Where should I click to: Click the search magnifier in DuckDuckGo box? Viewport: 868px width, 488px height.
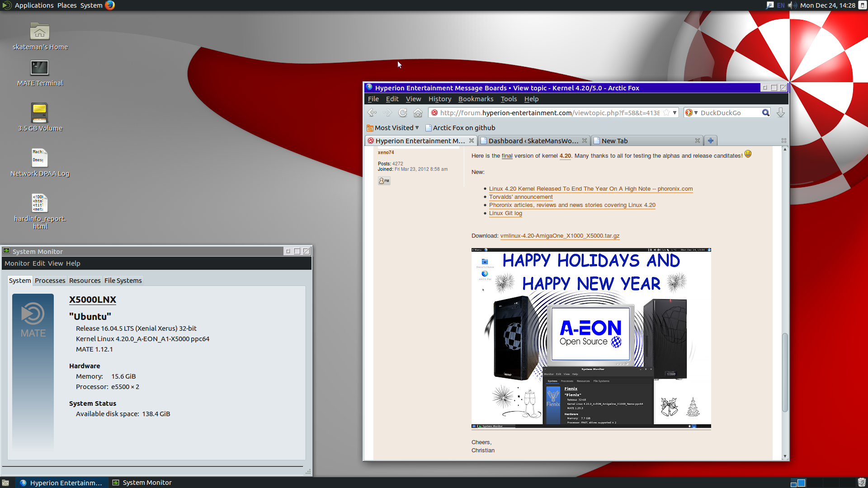click(765, 113)
